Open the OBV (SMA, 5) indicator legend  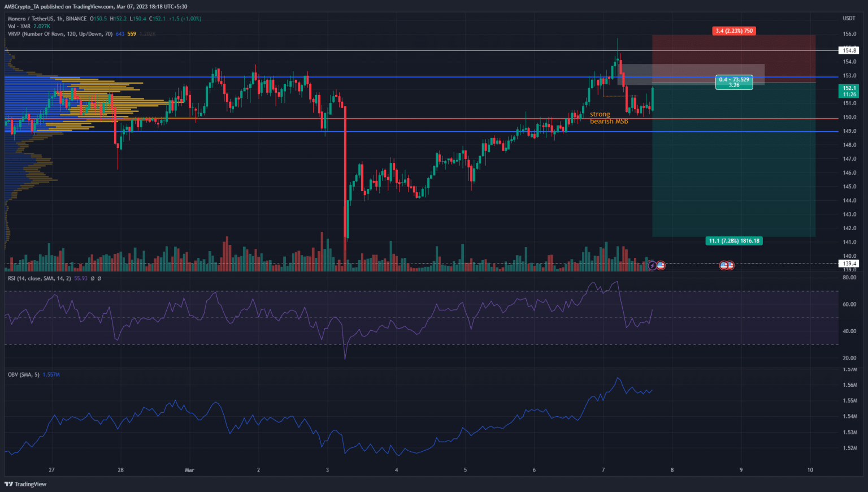[x=24, y=374]
